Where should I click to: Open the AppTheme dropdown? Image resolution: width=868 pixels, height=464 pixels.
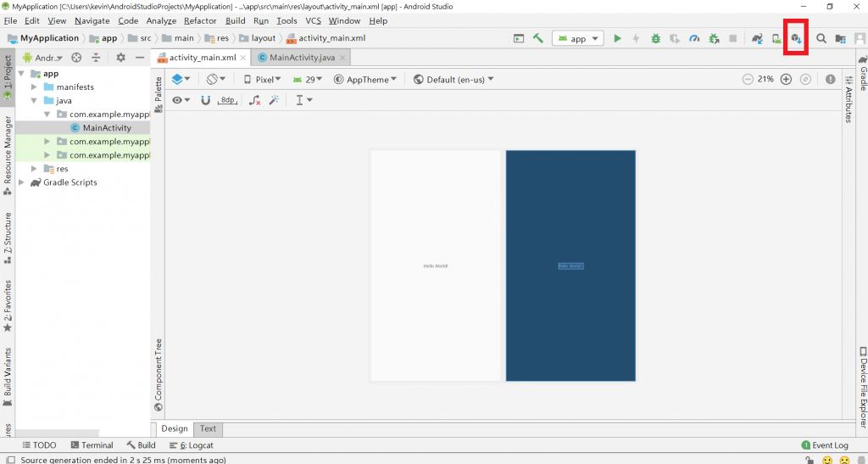tap(365, 79)
